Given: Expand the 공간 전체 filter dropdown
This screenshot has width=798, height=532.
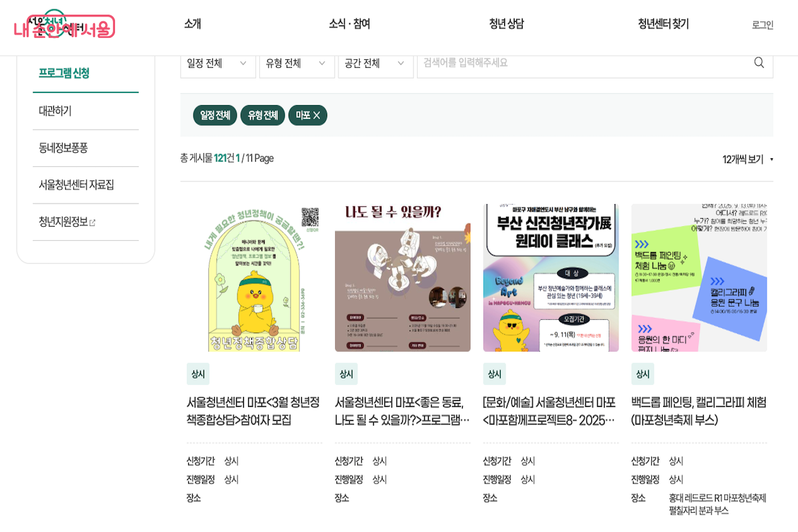Looking at the screenshot, I should click(x=375, y=63).
